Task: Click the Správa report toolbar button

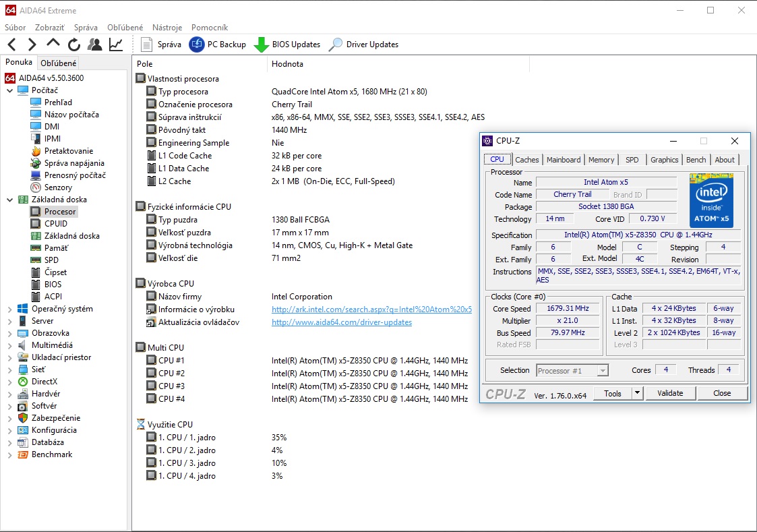Action: tap(160, 45)
